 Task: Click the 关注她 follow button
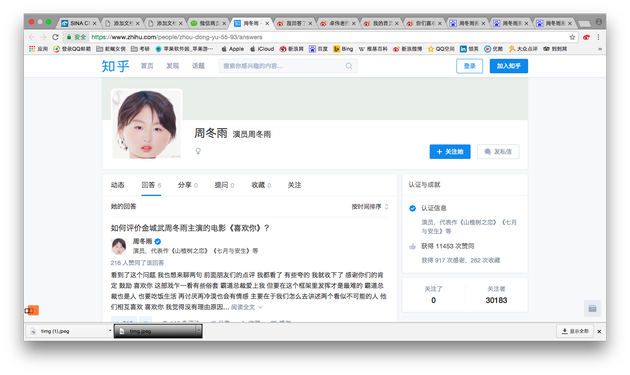click(x=450, y=152)
